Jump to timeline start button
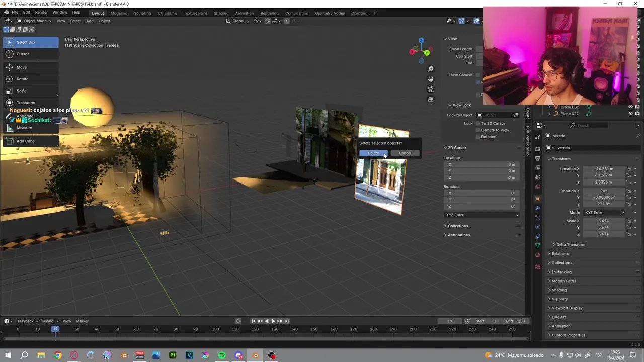Image resolution: width=644 pixels, height=362 pixels. click(254, 321)
